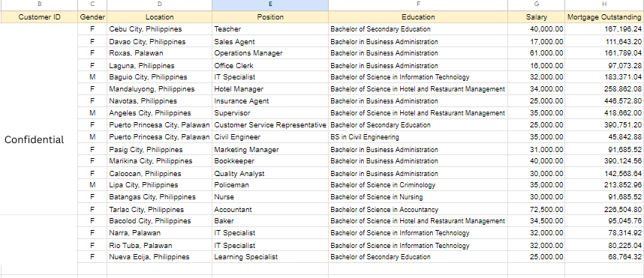
Task: Select the Civil Engineer cell
Action: [x=270, y=137]
